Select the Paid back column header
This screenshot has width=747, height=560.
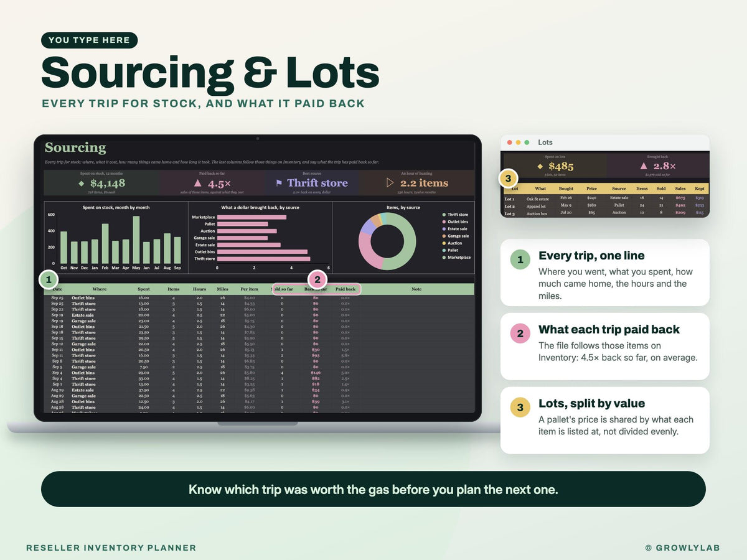[x=345, y=289]
